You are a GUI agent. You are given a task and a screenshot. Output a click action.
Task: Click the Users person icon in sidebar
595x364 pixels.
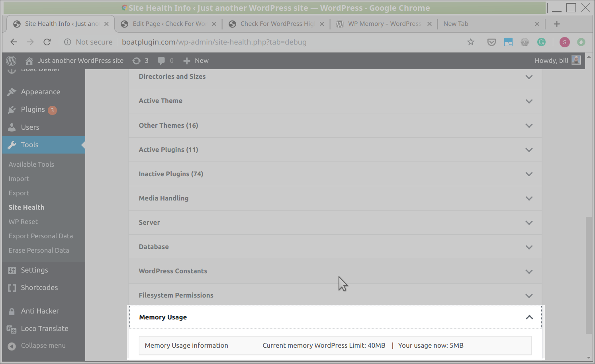[12, 127]
